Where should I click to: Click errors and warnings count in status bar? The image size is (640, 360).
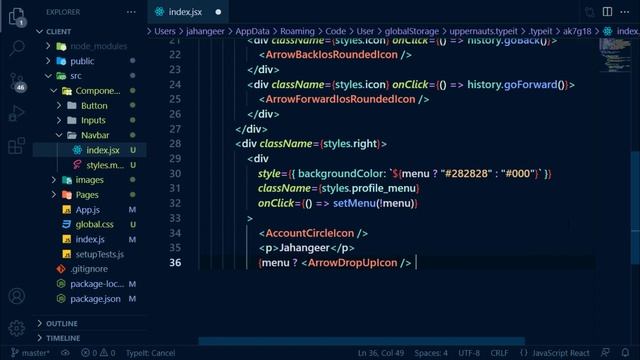pos(98,353)
